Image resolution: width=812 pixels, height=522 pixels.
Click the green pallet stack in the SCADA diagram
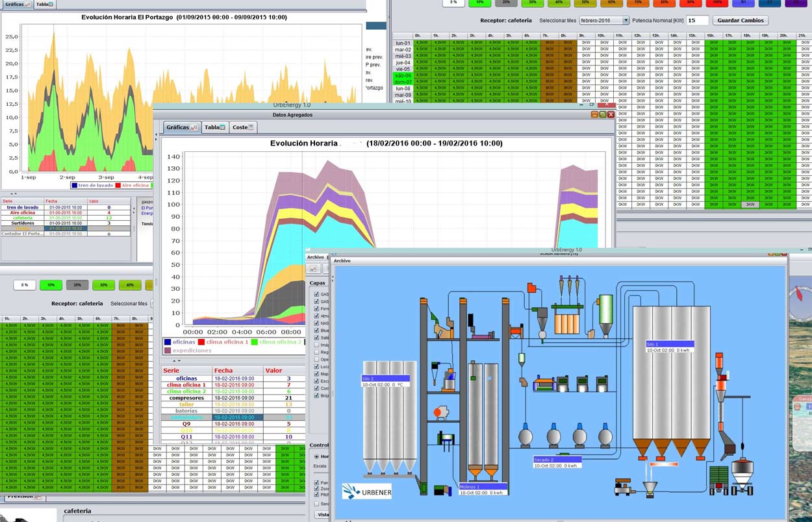(x=718, y=479)
